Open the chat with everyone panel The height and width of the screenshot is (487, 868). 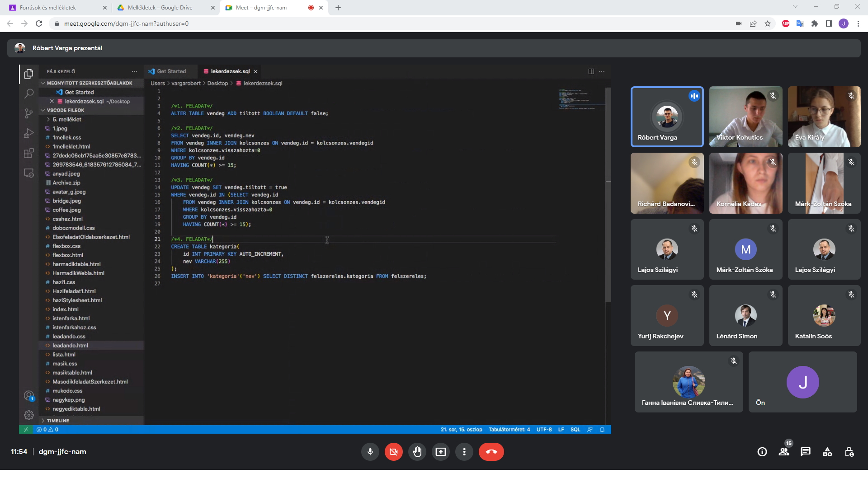[x=806, y=452]
